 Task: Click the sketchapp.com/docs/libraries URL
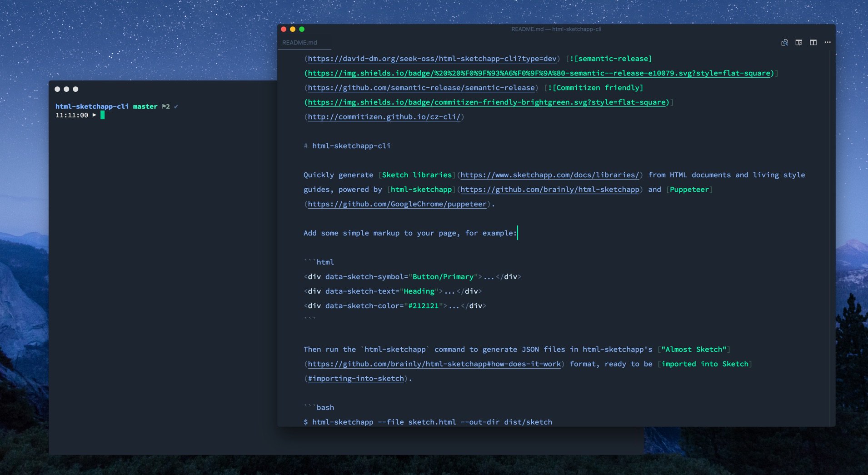tap(550, 175)
